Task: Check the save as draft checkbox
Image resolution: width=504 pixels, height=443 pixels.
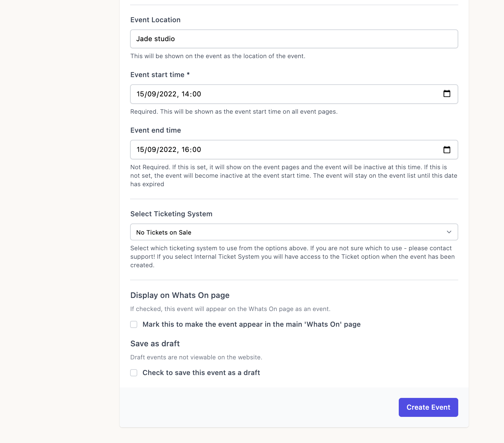Action: 134,373
